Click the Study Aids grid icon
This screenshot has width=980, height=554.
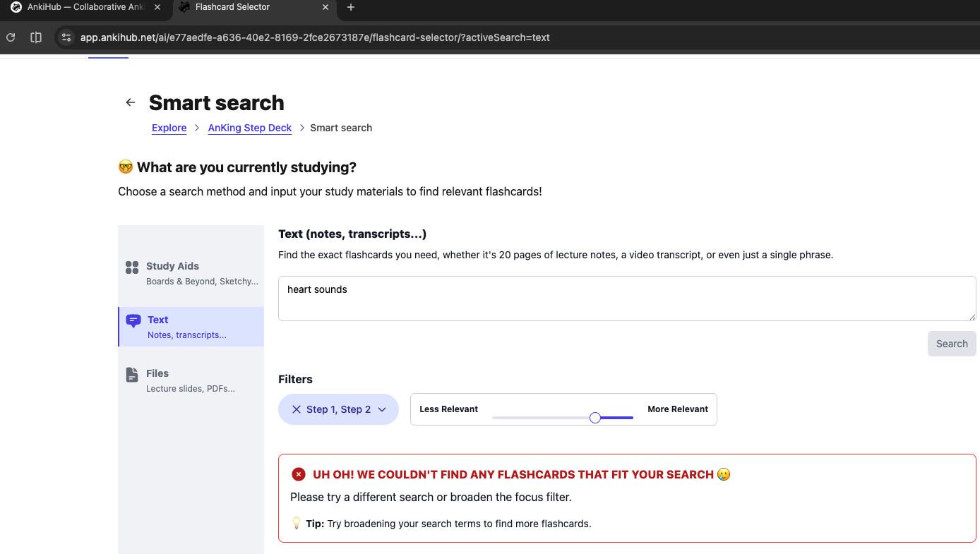132,267
